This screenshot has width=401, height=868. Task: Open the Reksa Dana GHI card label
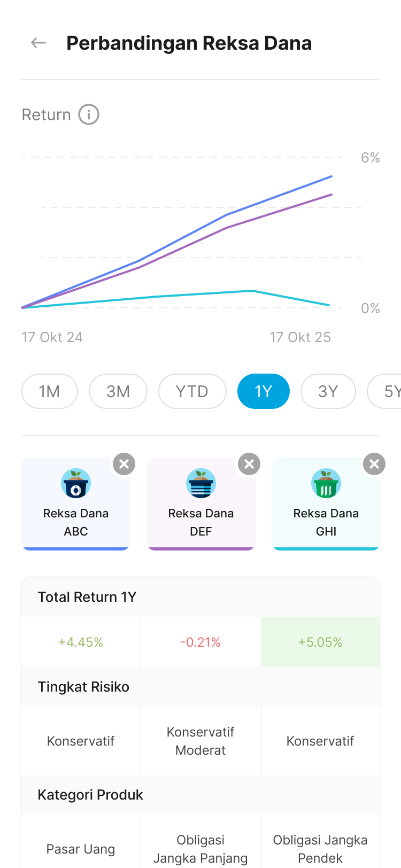pos(326,522)
